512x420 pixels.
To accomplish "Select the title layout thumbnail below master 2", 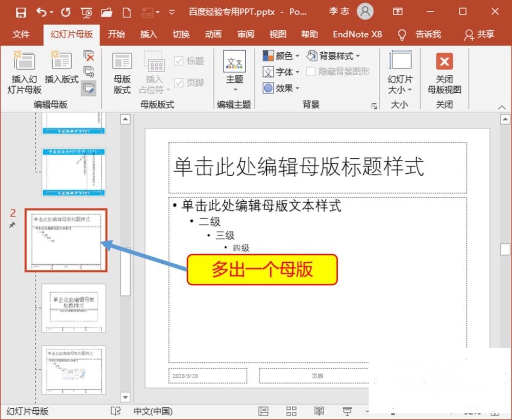I will (x=74, y=308).
